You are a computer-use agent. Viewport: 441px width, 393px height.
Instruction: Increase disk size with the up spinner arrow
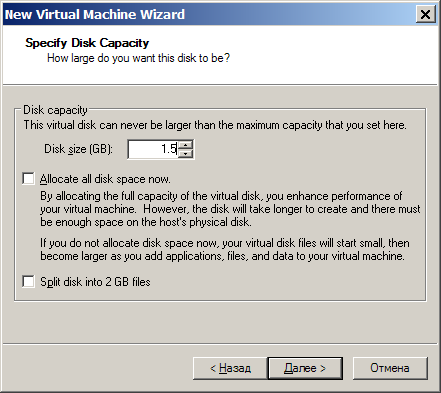click(x=185, y=145)
